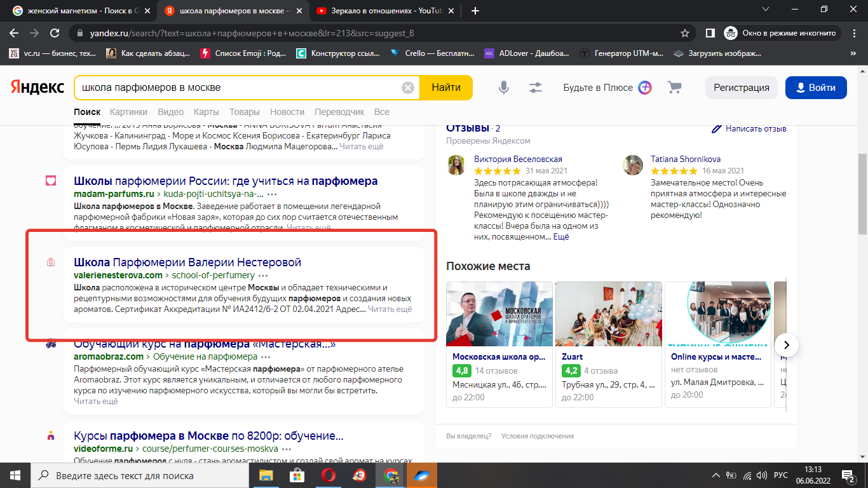The width and height of the screenshot is (868, 488).
Task: Open ADLover bookmark
Action: click(527, 53)
